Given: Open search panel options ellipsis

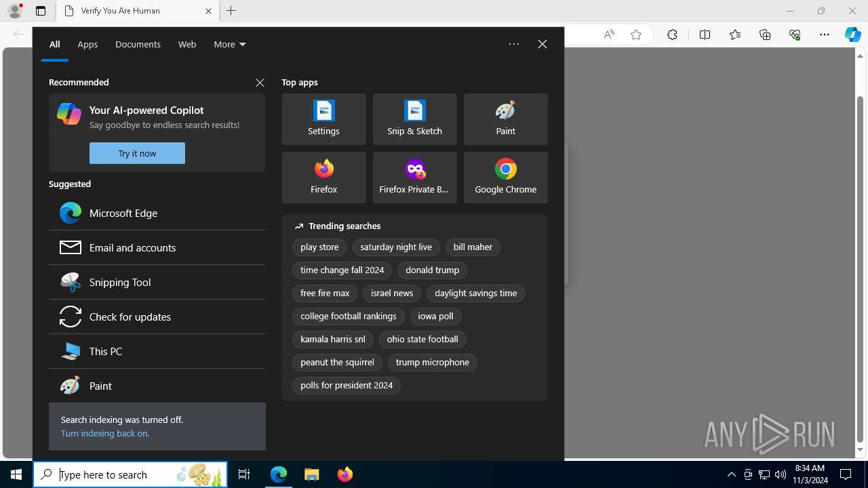Looking at the screenshot, I should point(514,44).
